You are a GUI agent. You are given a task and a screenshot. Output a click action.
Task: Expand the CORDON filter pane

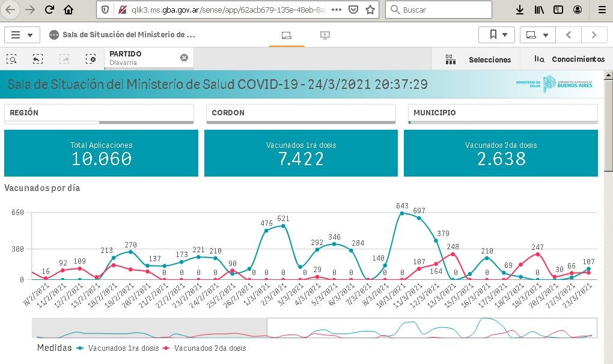(301, 114)
